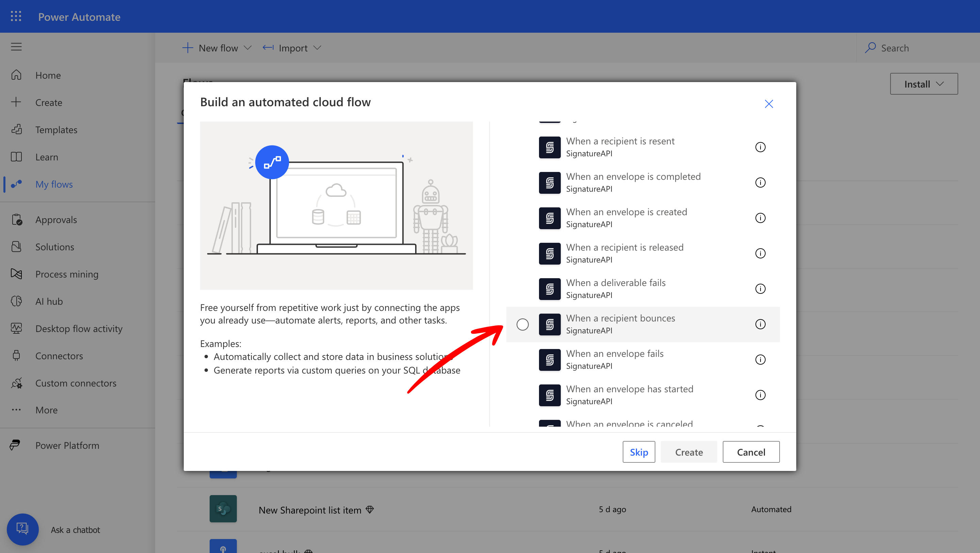Click info icon for recipient is resent
980x553 pixels.
coord(760,147)
